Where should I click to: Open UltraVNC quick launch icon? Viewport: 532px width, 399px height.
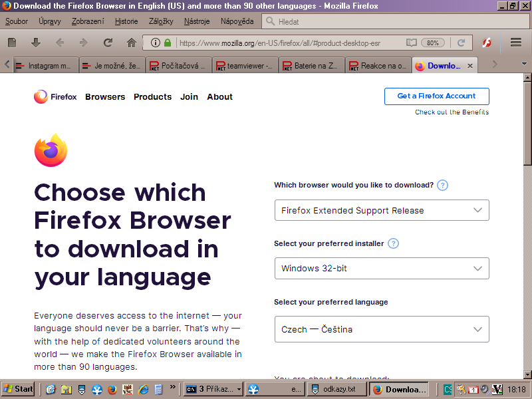[128, 389]
